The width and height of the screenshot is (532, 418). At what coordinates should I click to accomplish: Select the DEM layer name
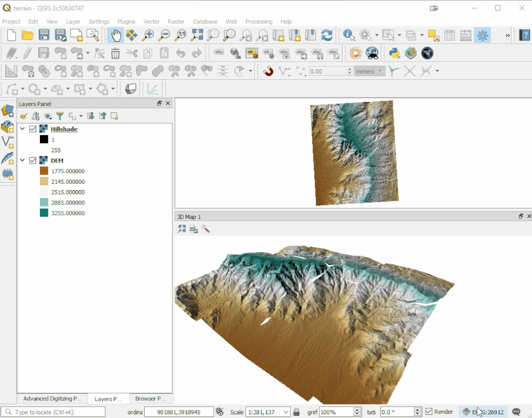[57, 161]
